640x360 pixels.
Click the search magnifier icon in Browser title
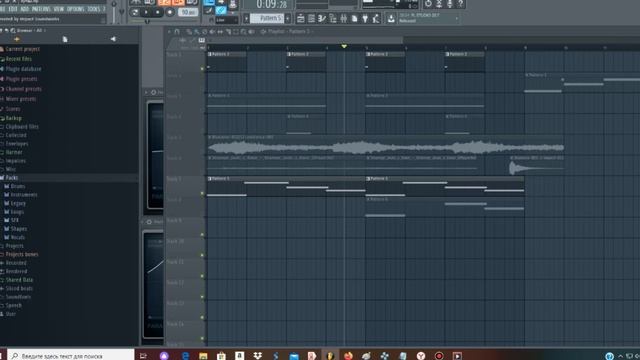[13, 30]
